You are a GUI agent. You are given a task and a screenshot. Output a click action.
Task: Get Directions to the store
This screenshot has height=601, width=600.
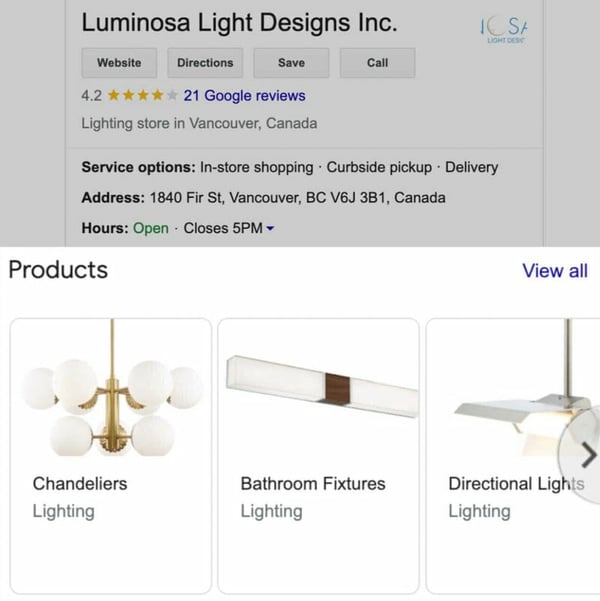coord(205,63)
